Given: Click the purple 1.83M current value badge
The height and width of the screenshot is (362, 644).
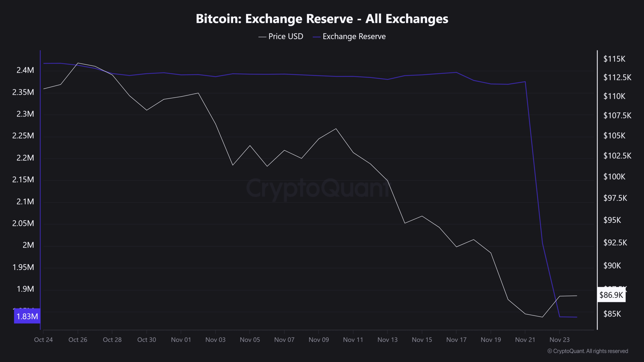Looking at the screenshot, I should click(27, 316).
